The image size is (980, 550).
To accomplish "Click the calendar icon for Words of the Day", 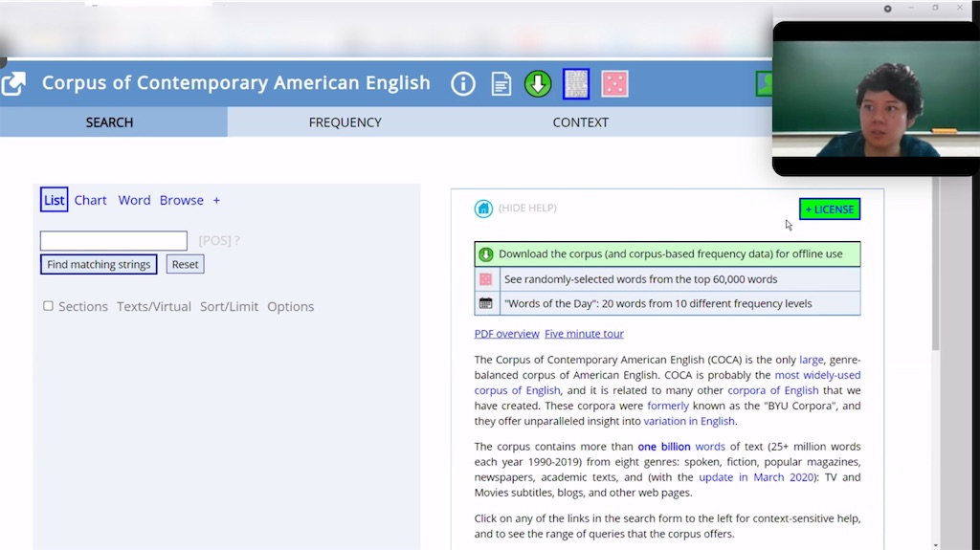I will (485, 304).
